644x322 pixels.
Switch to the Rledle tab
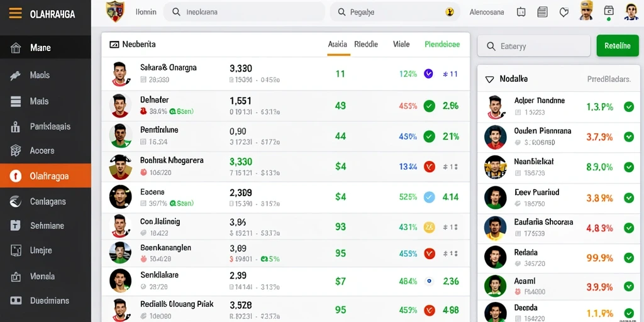click(366, 44)
